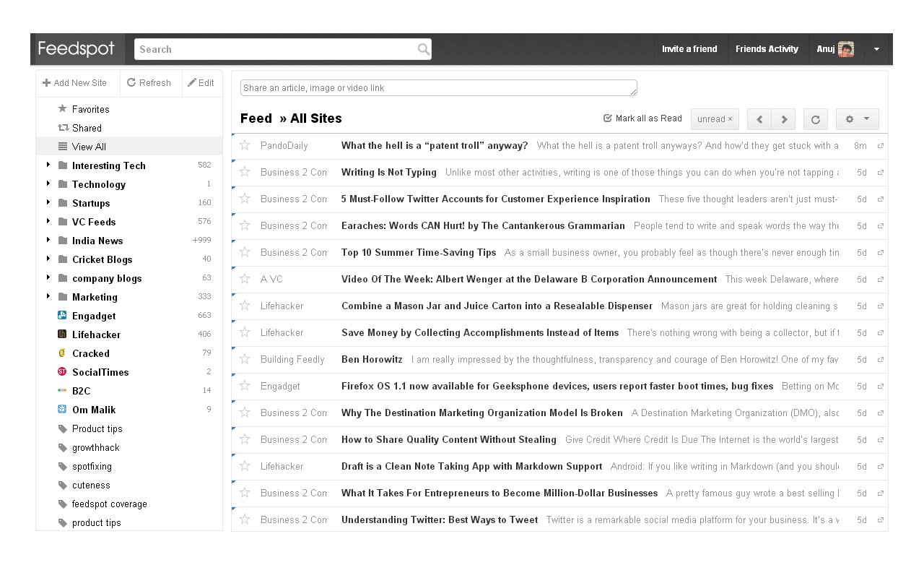Click the search magnifier icon
This screenshot has width=924, height=578.
(x=424, y=49)
